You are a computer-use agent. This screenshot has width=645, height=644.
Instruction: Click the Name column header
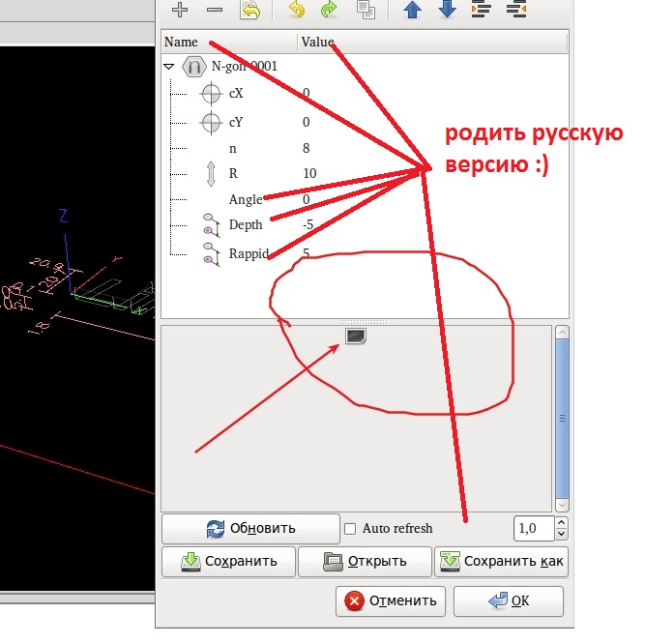(x=229, y=42)
